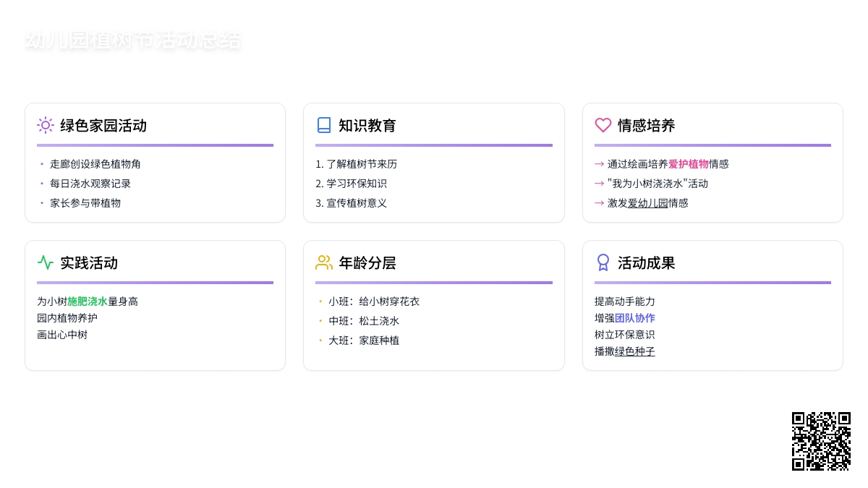The width and height of the screenshot is (868, 488).
Task: Click the pink highlighted text 爱护植物
Action: pos(689,164)
